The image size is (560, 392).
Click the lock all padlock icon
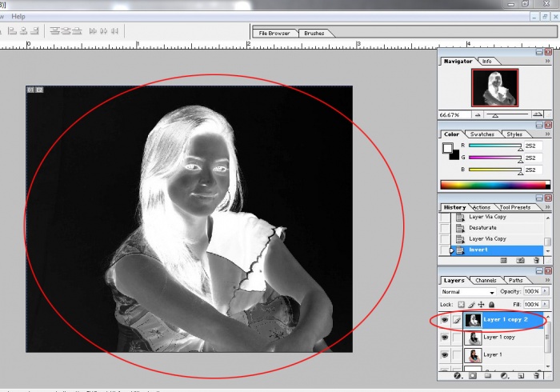coord(491,305)
